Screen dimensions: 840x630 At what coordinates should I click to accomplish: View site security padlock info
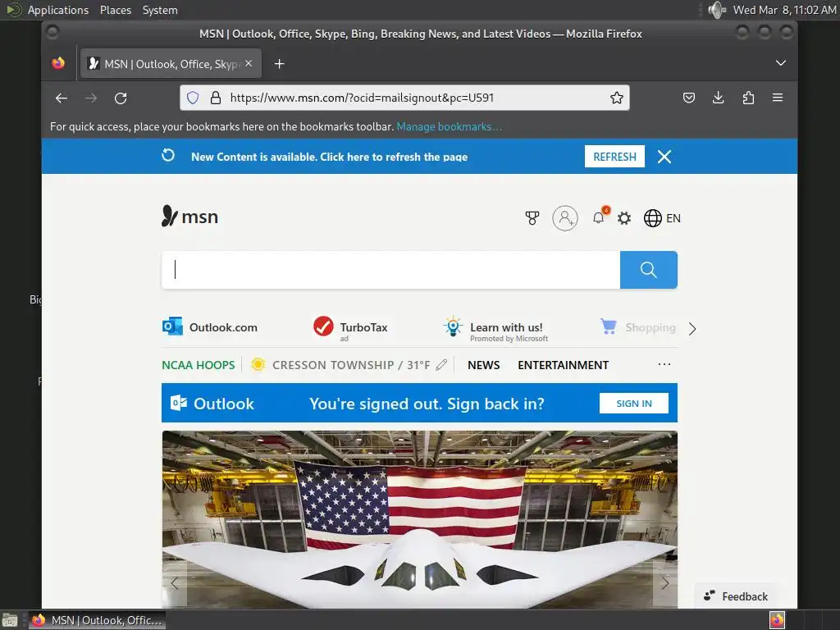click(216, 98)
